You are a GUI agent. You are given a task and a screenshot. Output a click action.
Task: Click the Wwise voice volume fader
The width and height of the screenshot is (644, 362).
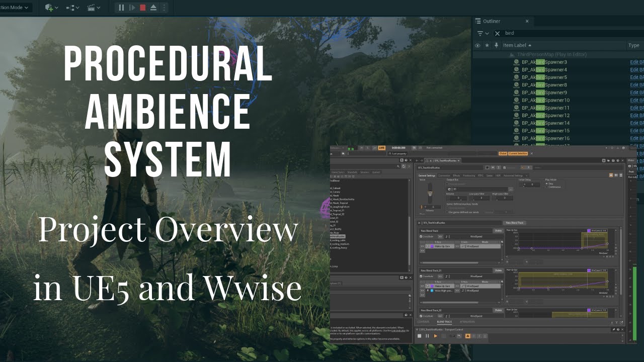429,193
